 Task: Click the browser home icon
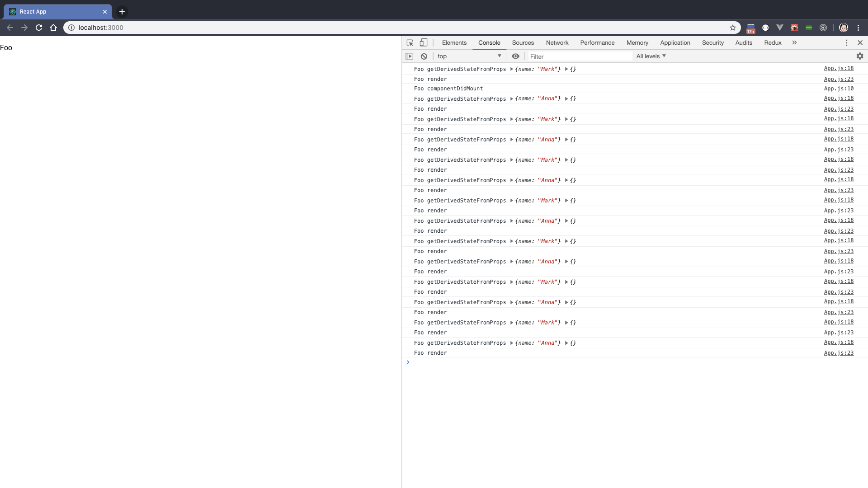tap(53, 28)
